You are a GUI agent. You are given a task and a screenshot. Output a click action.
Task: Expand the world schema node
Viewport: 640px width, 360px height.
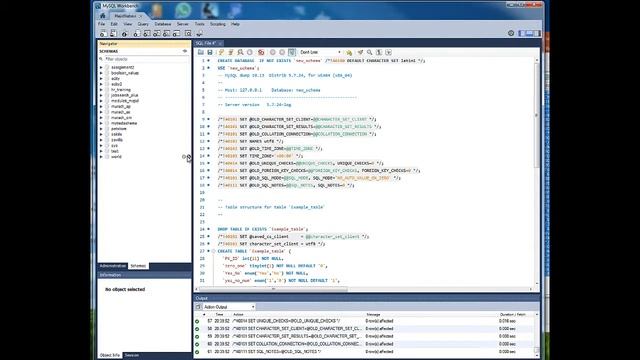click(x=101, y=157)
